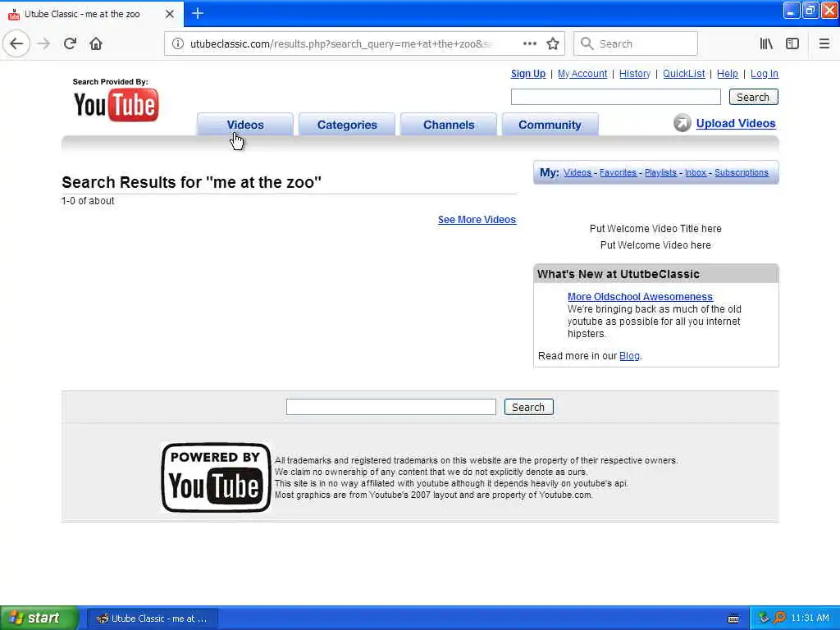840x630 pixels.
Task: Select the Utube Classic browser tab
Action: pyautogui.click(x=91, y=14)
